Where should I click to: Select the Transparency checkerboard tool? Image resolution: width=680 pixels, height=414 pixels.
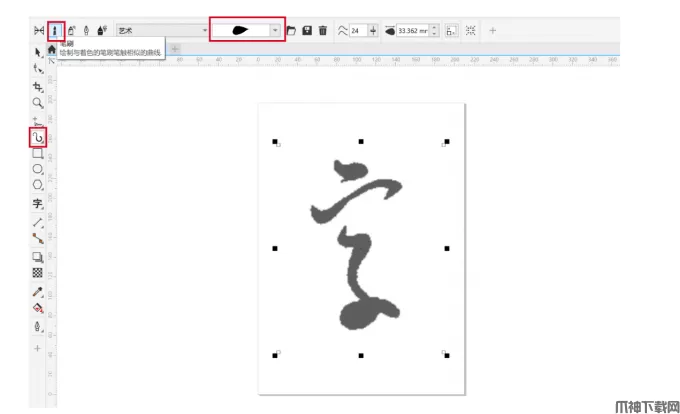(x=38, y=273)
